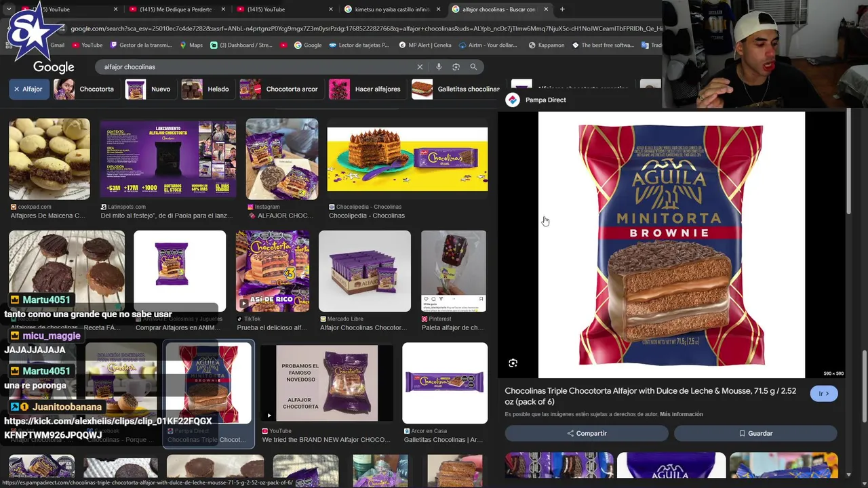Open a new browser tab
Viewport: 868px width, 488px height.
coord(562,9)
